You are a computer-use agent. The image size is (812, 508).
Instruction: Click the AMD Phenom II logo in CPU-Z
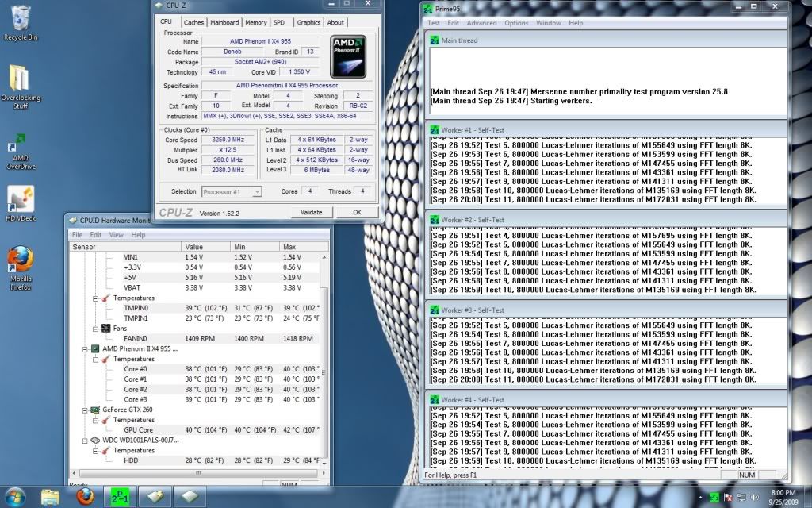(x=347, y=56)
